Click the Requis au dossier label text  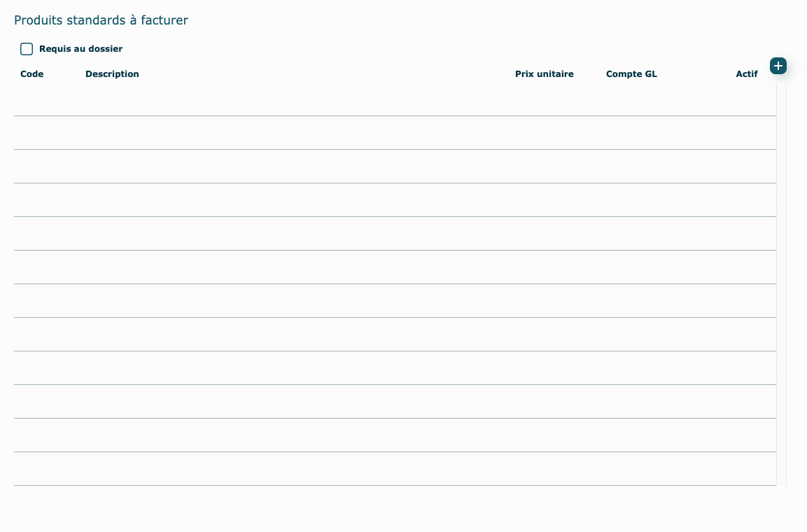(80, 49)
